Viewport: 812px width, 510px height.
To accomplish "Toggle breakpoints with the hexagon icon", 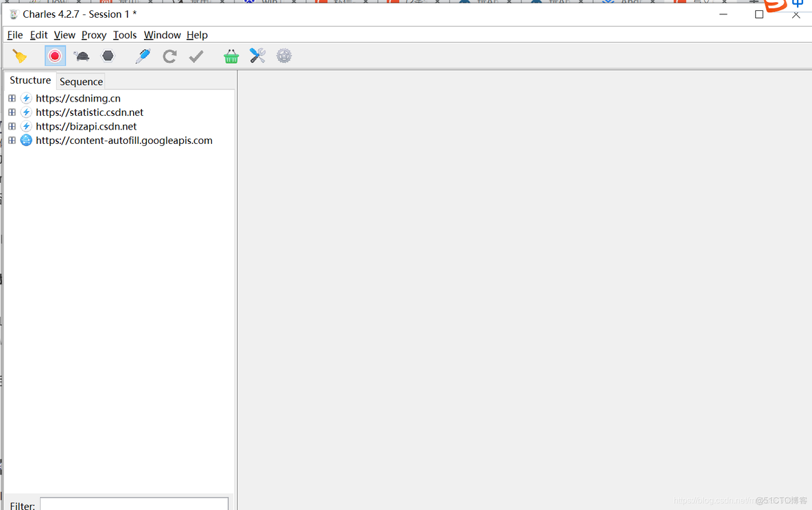I will click(x=108, y=56).
